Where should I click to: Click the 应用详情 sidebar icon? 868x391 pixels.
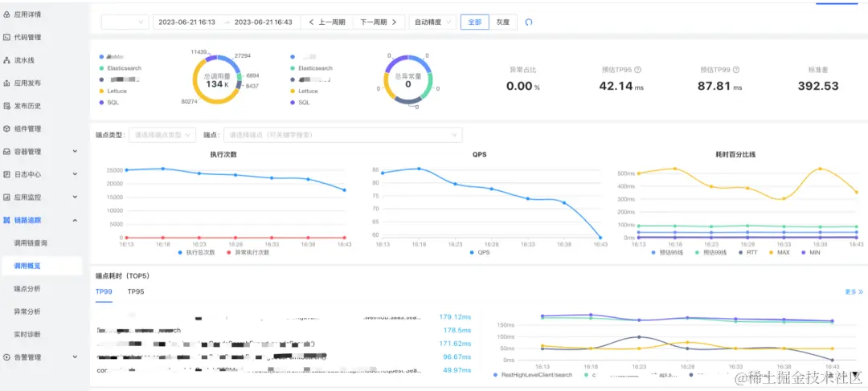point(6,14)
